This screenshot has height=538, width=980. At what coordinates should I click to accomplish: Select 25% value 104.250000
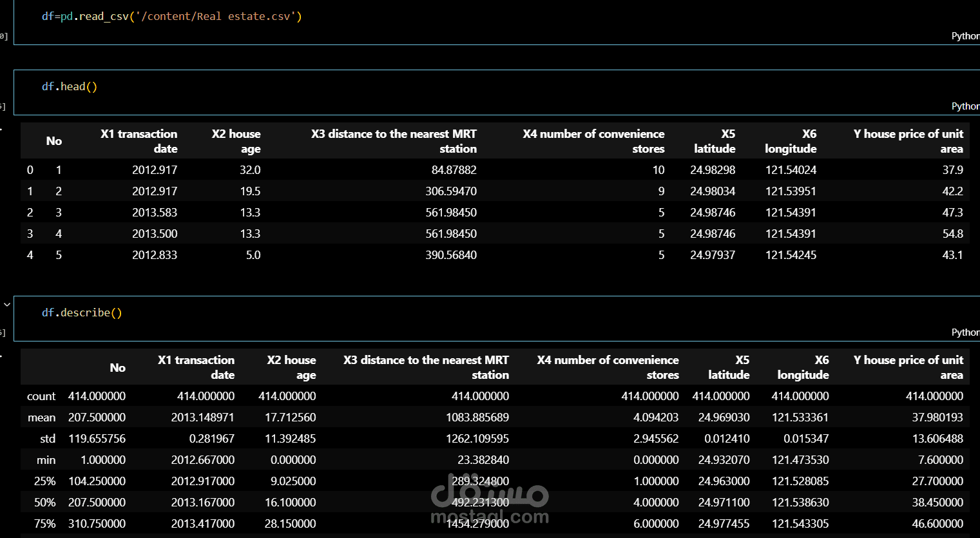[97, 481]
